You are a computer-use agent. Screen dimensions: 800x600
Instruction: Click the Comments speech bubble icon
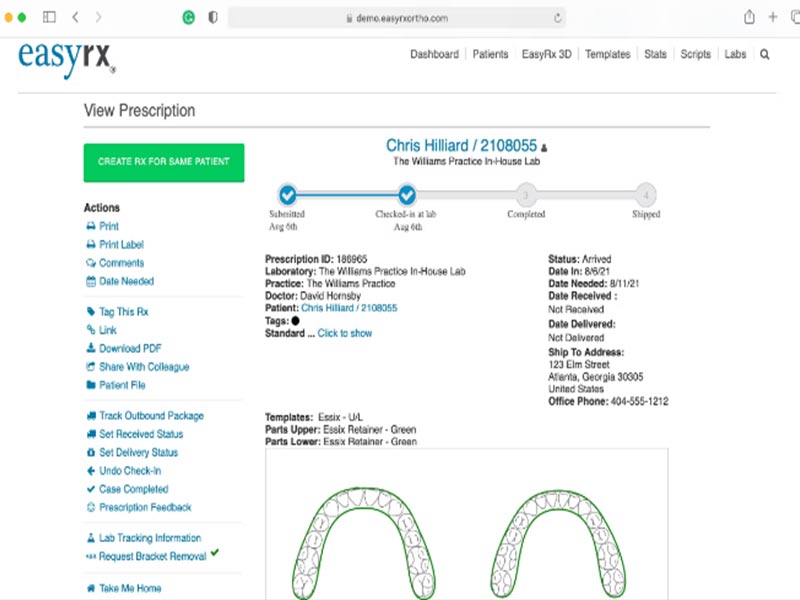[x=91, y=263]
